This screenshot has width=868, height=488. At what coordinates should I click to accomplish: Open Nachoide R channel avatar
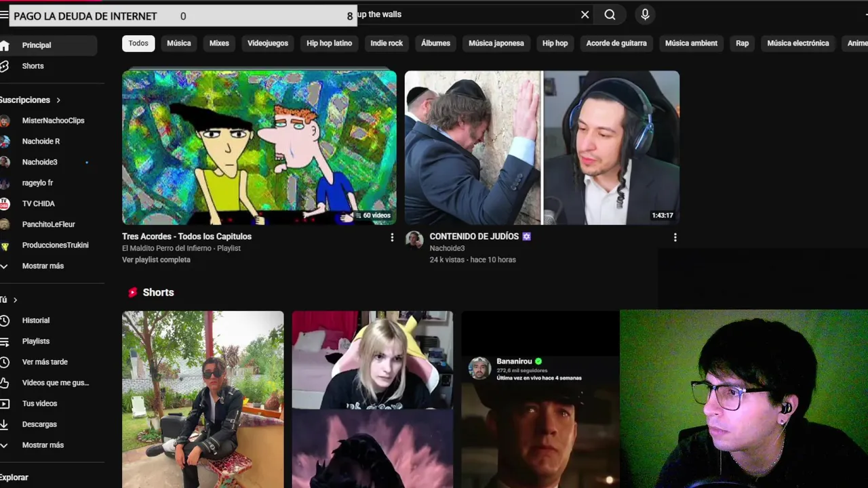click(x=5, y=142)
